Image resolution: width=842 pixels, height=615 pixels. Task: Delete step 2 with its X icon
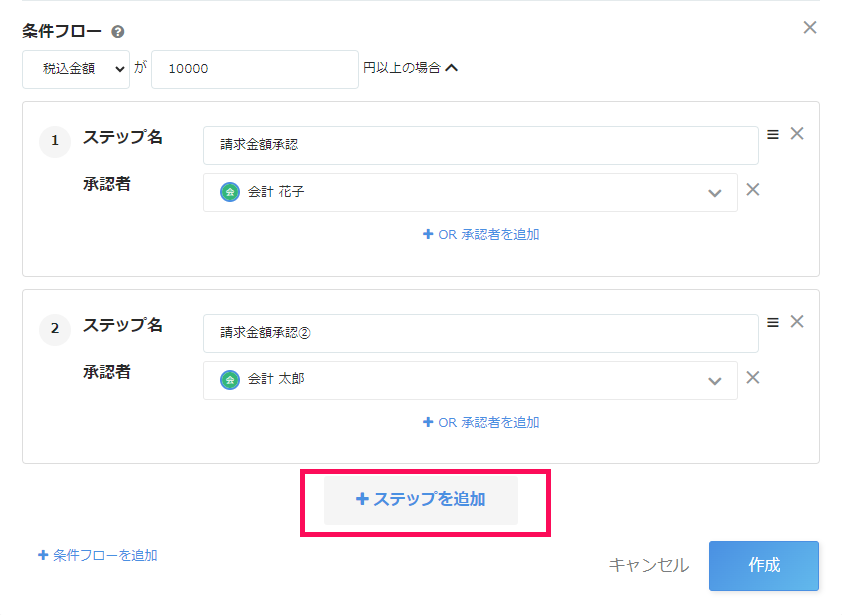coord(797,322)
